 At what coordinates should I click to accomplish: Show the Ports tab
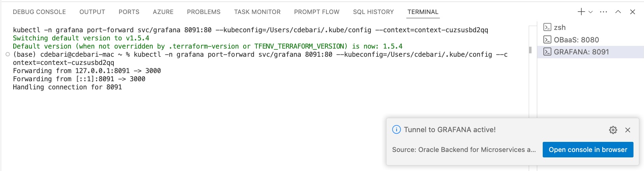click(x=129, y=12)
